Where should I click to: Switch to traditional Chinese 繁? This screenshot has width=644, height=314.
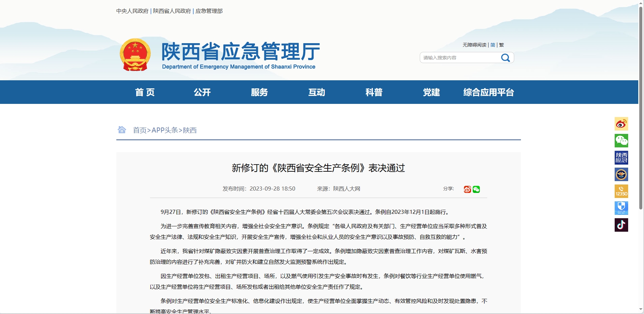(501, 45)
